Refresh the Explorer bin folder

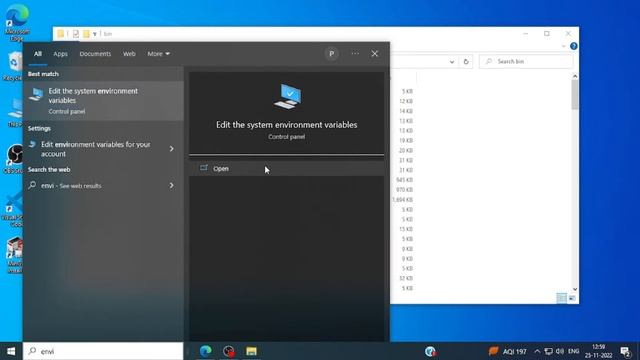(x=466, y=62)
